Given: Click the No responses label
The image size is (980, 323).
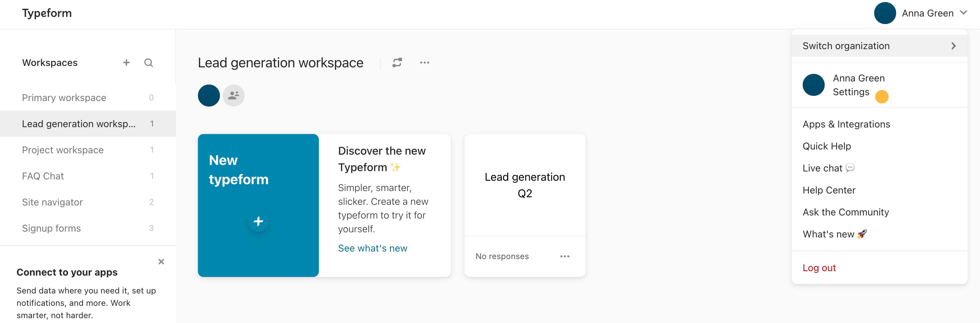Looking at the screenshot, I should [502, 256].
